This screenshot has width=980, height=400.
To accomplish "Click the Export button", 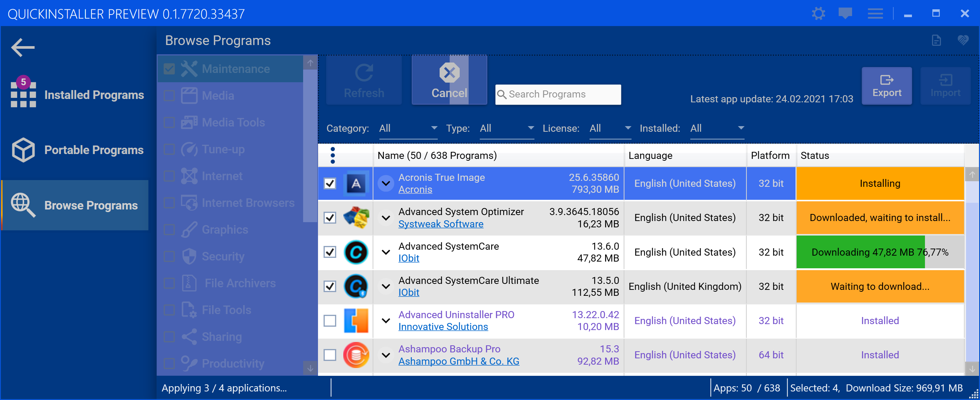I will (x=887, y=86).
